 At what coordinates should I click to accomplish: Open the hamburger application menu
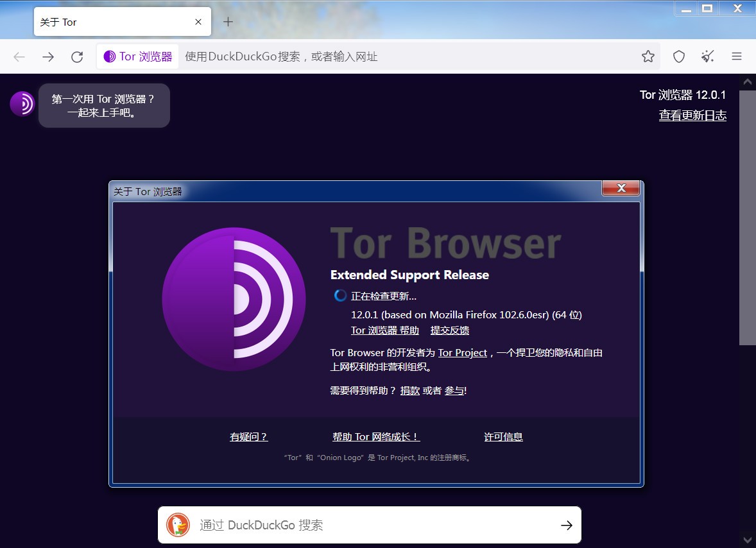pyautogui.click(x=736, y=56)
